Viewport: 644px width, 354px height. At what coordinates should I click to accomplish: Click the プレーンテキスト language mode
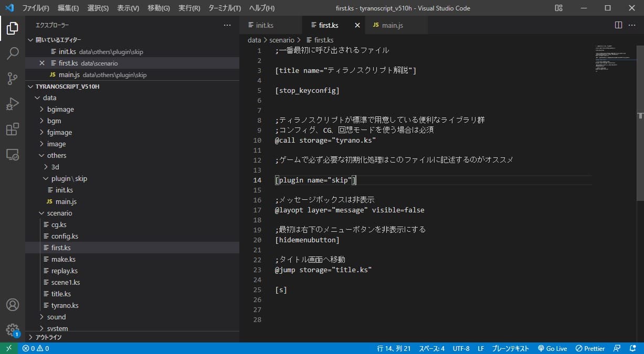pos(511,348)
